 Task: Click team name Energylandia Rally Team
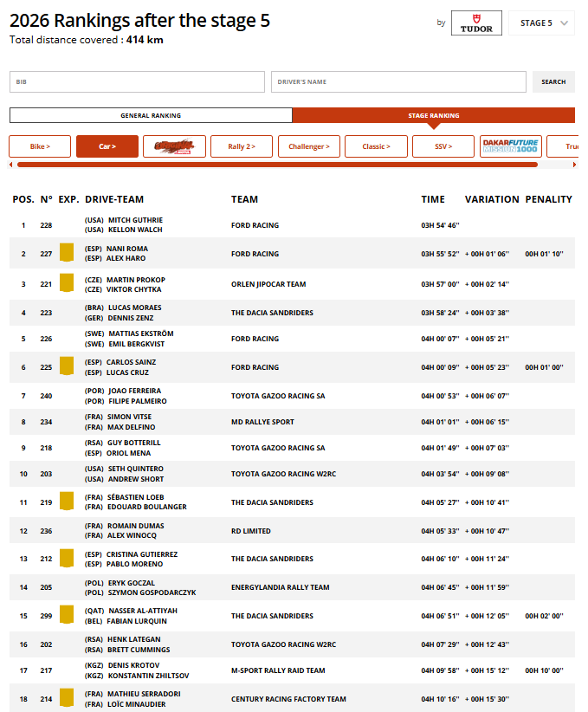[x=281, y=587]
